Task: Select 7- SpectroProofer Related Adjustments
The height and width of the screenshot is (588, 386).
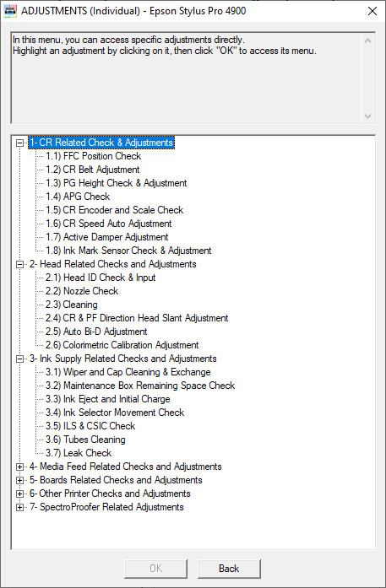Action: [x=106, y=507]
